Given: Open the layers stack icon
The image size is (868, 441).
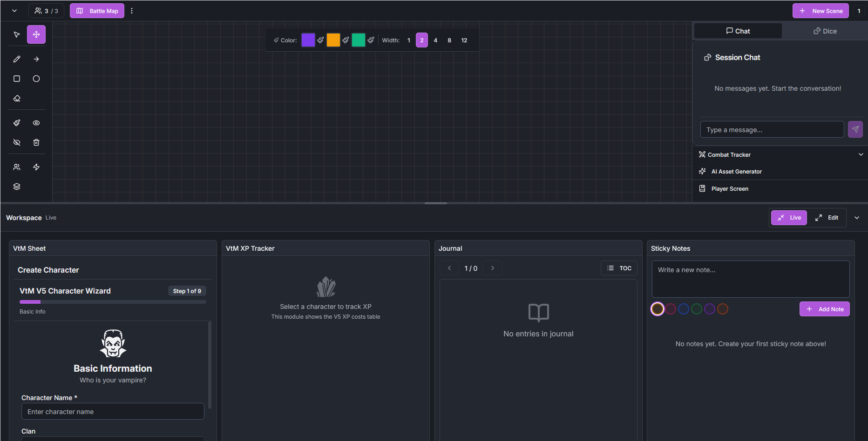Looking at the screenshot, I should click(17, 187).
